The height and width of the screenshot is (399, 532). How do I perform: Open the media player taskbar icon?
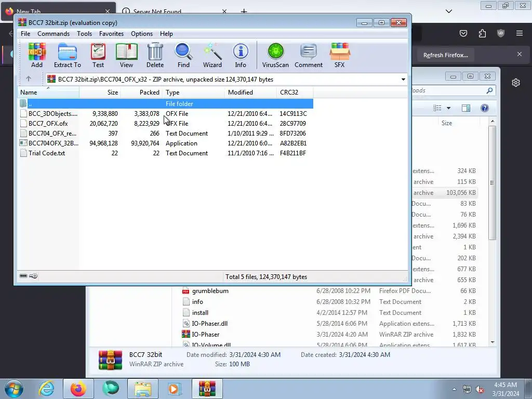(175, 389)
